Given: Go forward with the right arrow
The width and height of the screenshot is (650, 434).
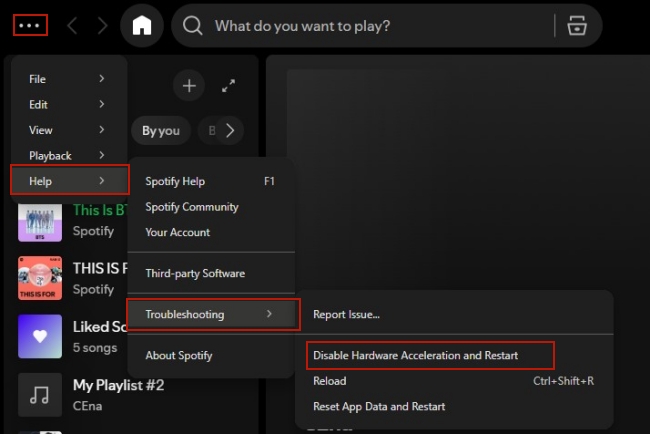Looking at the screenshot, I should pos(102,26).
